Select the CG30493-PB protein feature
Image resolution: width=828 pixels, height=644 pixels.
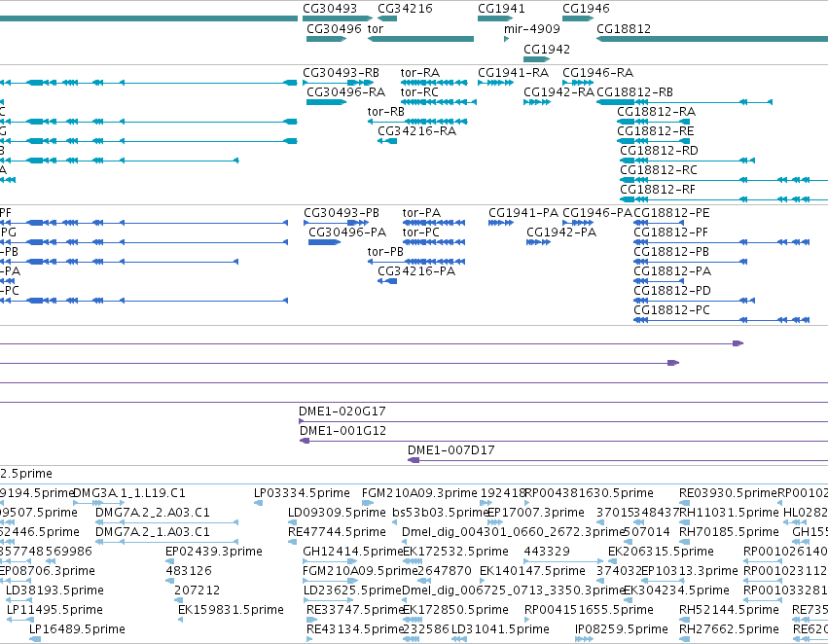[336, 223]
